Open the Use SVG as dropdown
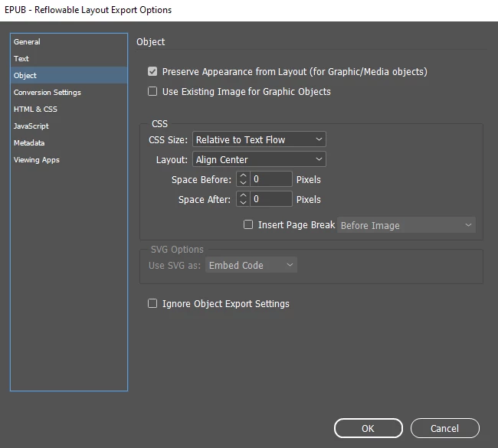This screenshot has width=498, height=448. coord(251,265)
